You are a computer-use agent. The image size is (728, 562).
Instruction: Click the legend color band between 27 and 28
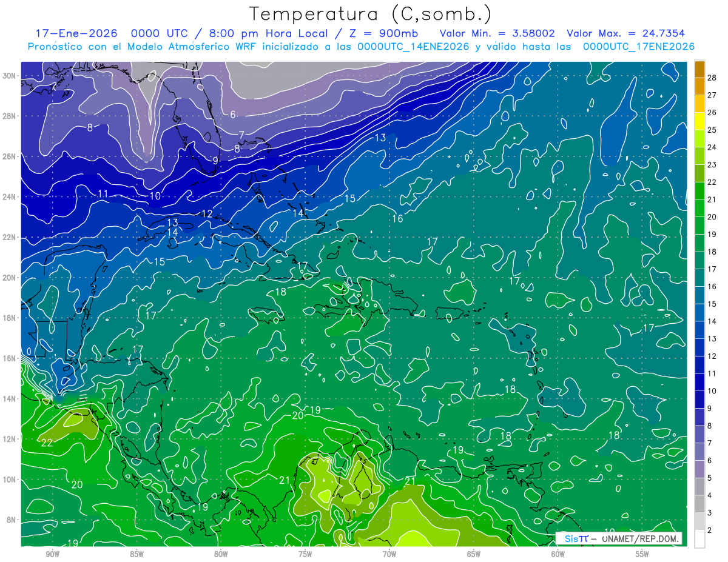coord(699,86)
